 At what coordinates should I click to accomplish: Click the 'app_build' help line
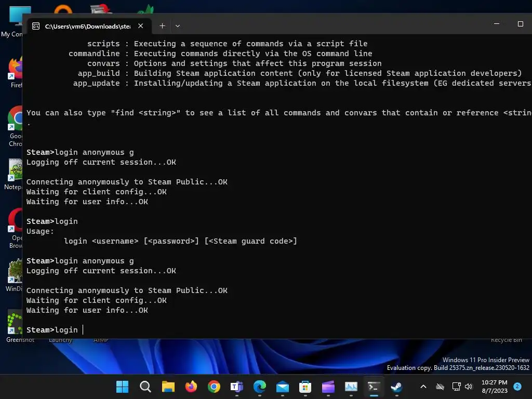(300, 73)
